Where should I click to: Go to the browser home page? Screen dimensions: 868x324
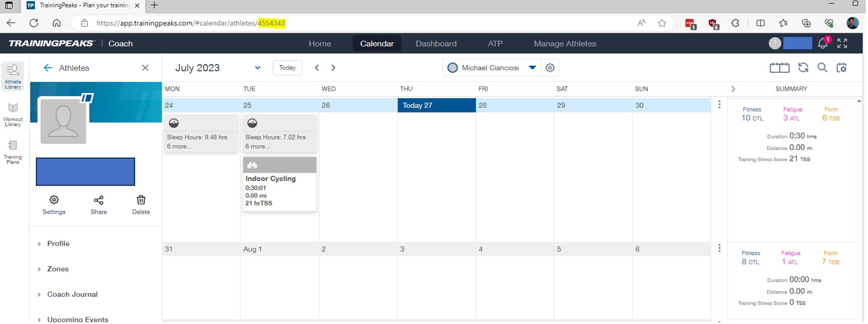(56, 23)
